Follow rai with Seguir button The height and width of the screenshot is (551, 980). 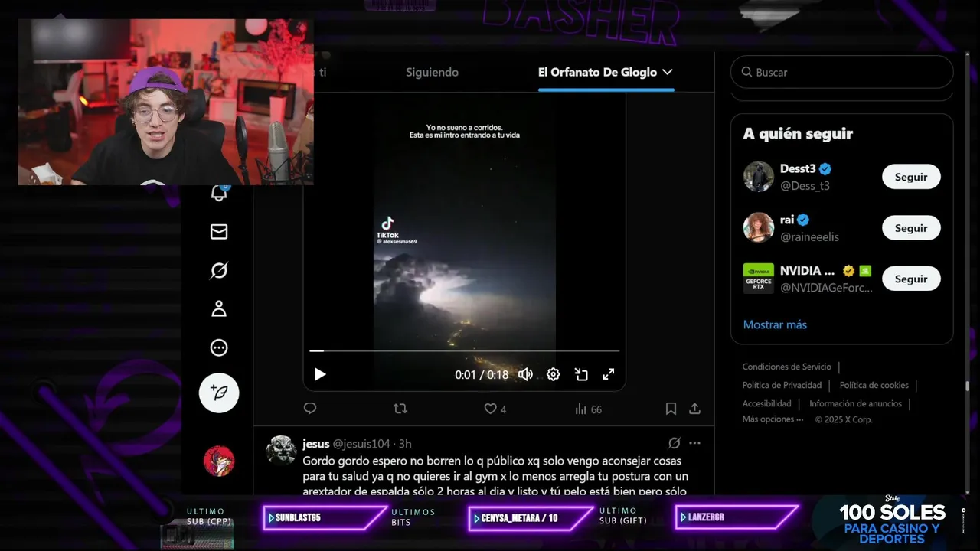[x=911, y=228]
